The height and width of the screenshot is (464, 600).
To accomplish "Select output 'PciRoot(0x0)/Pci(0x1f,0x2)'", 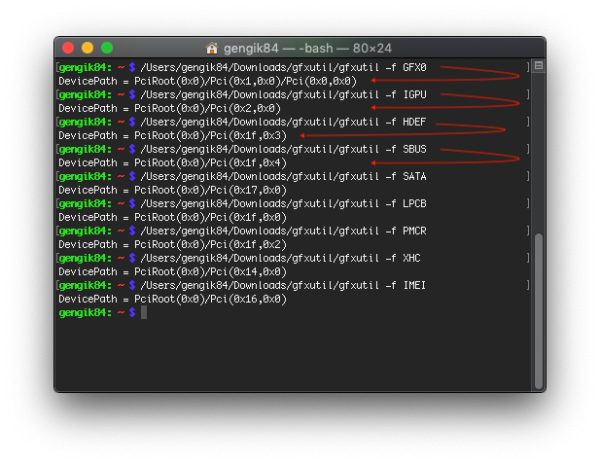I will 210,244.
